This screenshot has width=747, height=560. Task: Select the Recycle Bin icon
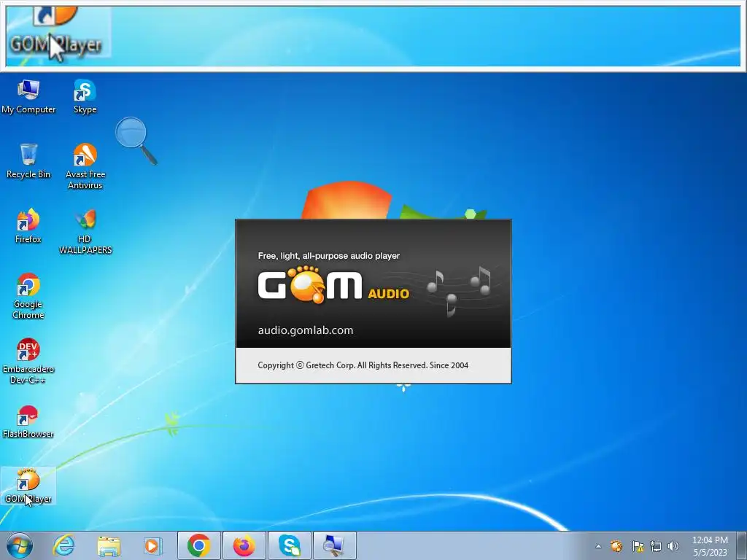[x=28, y=161]
